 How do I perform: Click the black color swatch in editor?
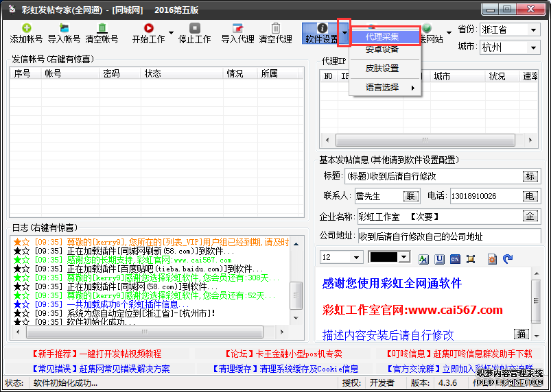coord(384,257)
